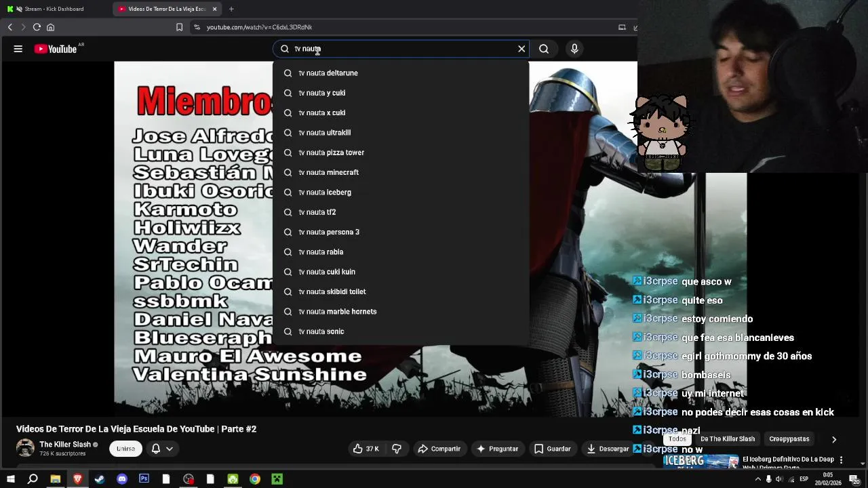Screen dimensions: 868x488
Task: Reload the current page
Action: [x=37, y=27]
